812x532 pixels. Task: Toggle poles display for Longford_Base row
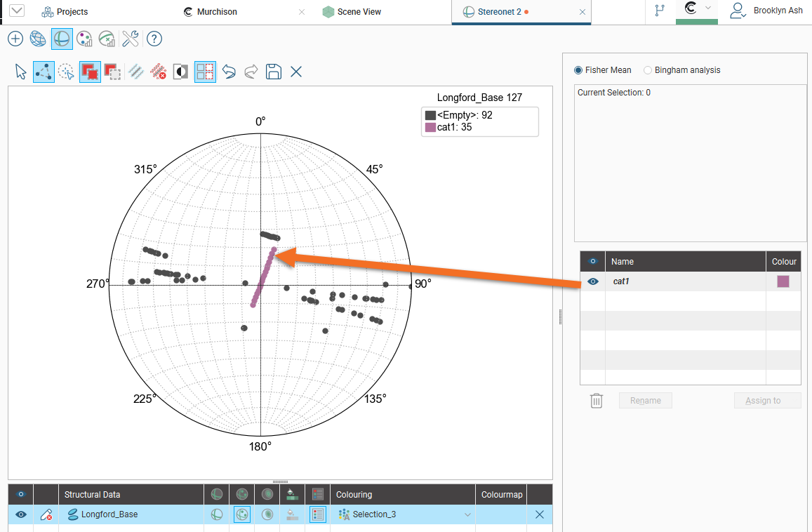point(242,514)
